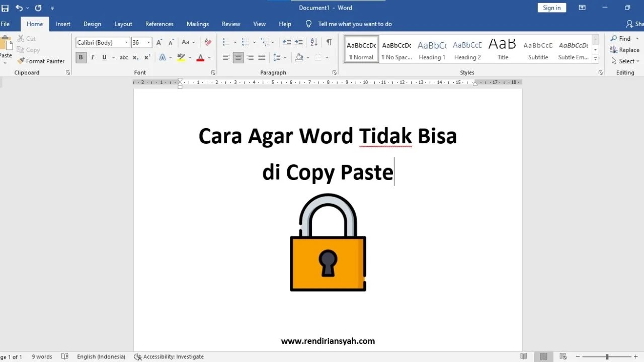Click the Multilevel List icon
644x362 pixels.
265,42
